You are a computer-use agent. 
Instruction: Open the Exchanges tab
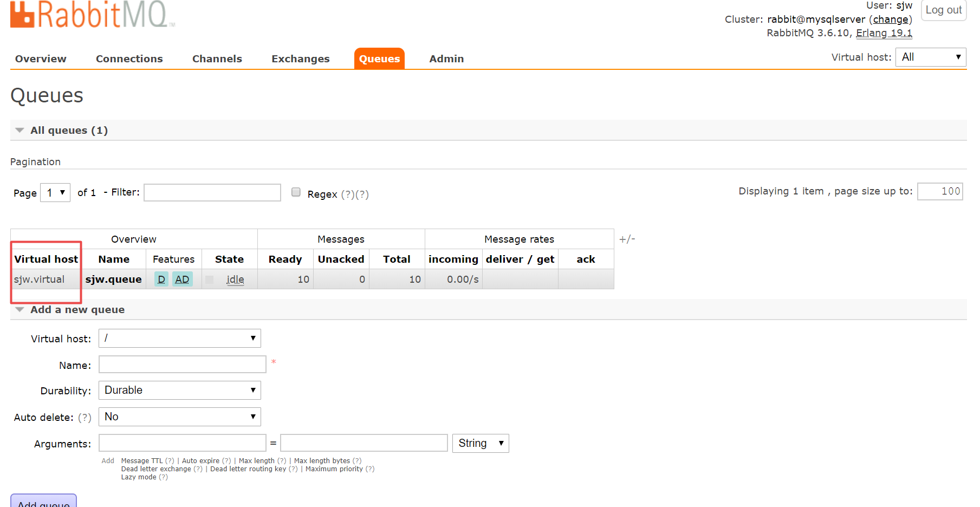coord(300,58)
